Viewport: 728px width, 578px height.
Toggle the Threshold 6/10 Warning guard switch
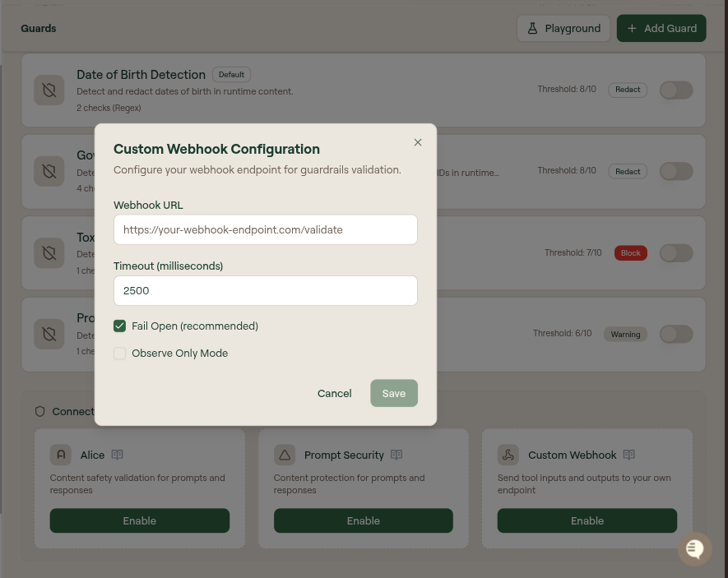[x=676, y=334]
